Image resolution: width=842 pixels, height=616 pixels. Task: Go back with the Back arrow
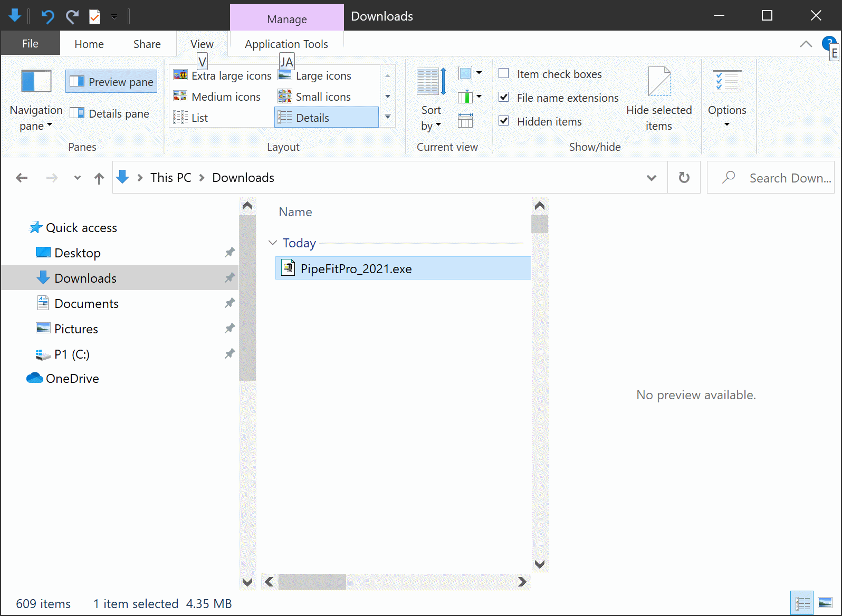pos(22,178)
